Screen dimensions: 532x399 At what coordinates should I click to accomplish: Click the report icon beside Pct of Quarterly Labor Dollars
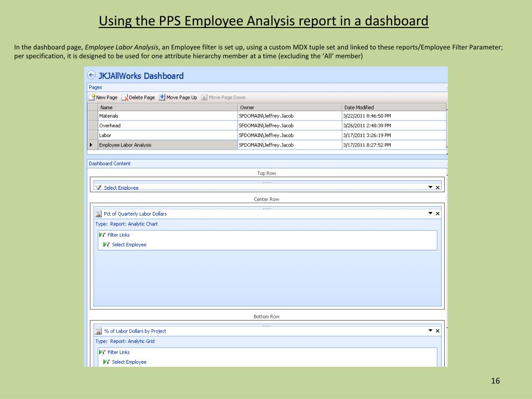click(98, 214)
